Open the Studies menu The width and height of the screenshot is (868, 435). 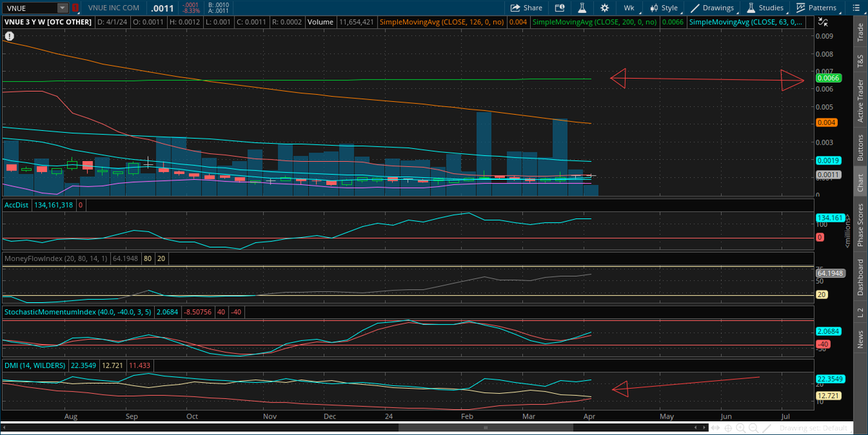click(765, 8)
